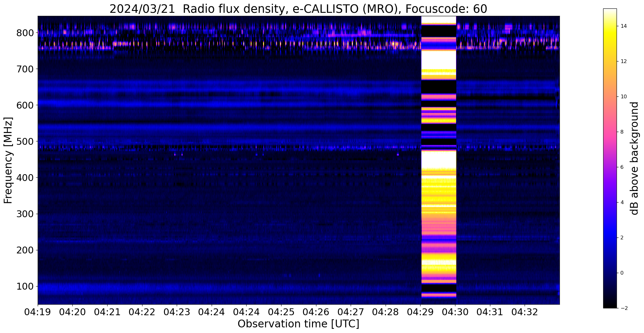Click the colorbar tick label 14
Screen dimensions: 644x333
(623, 26)
